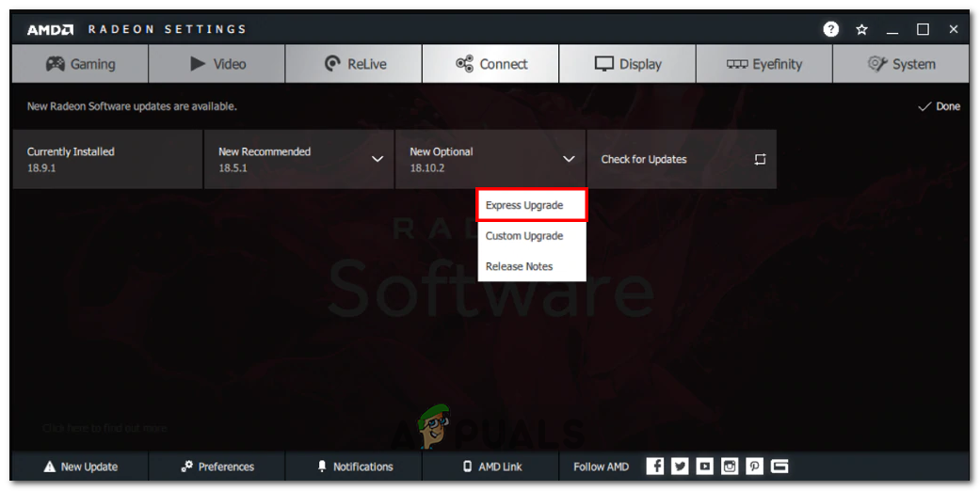Open the Connect tab

click(490, 64)
